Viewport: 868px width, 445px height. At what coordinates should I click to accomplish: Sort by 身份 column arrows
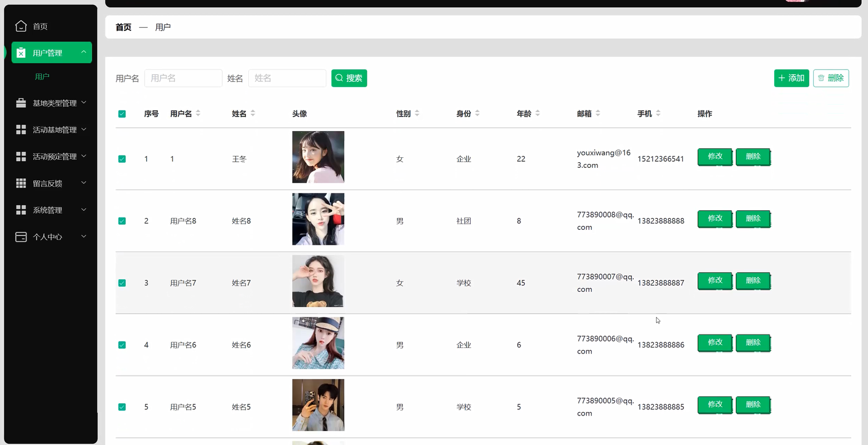(x=477, y=113)
